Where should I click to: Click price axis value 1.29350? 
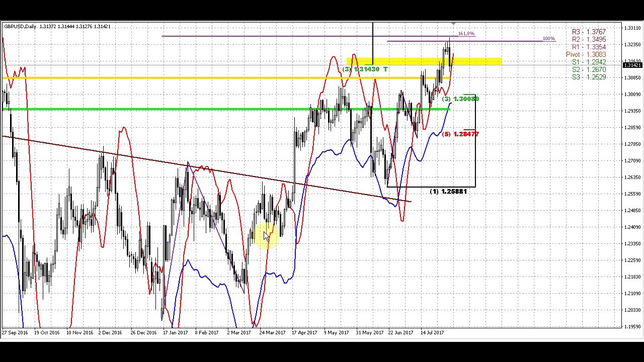633,111
